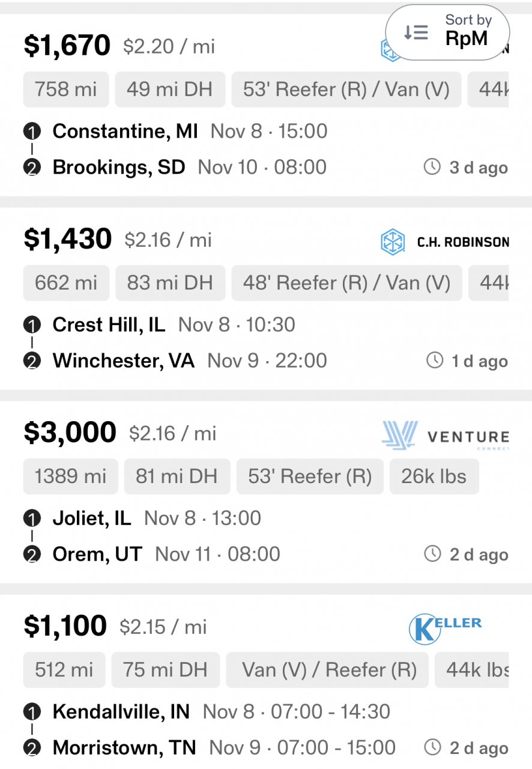
Task: Open the Sort by RpM selector
Action: pos(447,31)
